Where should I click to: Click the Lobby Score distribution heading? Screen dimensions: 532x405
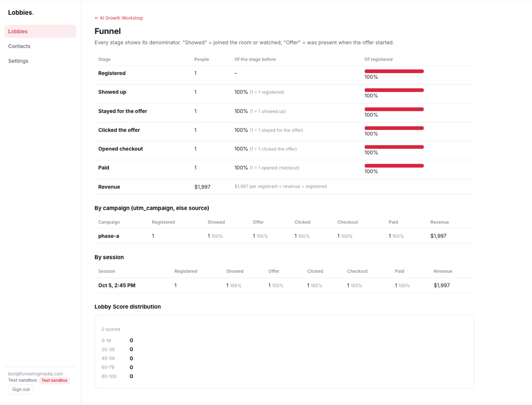(x=128, y=307)
